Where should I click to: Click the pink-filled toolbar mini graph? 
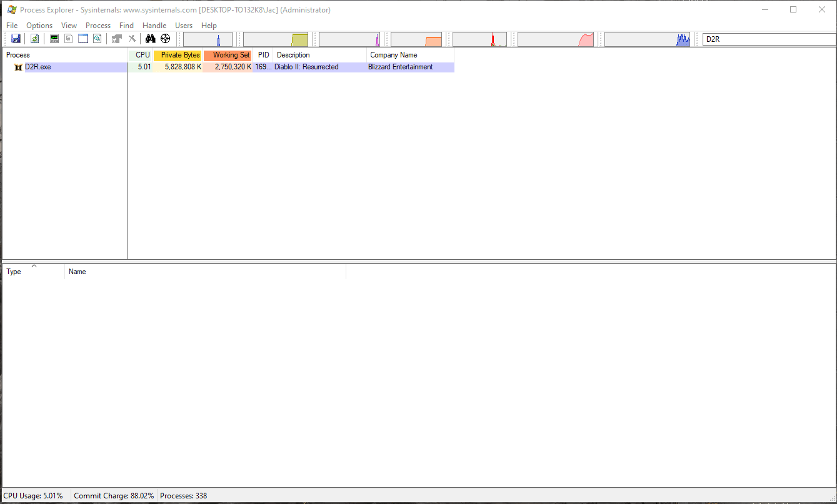click(556, 39)
